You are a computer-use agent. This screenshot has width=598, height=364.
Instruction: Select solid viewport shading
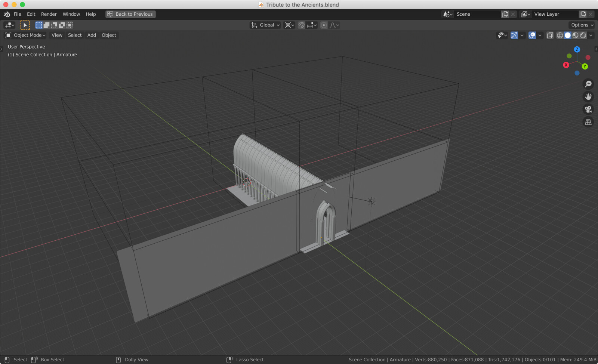(568, 35)
